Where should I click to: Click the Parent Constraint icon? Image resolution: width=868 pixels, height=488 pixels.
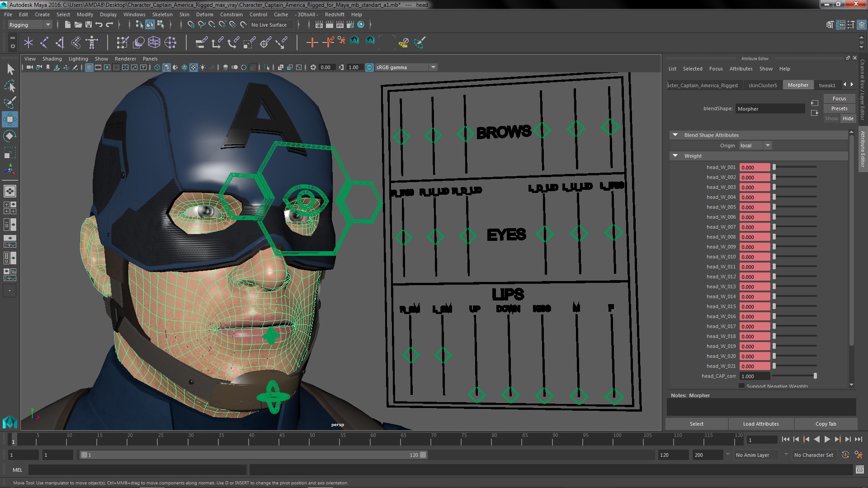pos(201,43)
